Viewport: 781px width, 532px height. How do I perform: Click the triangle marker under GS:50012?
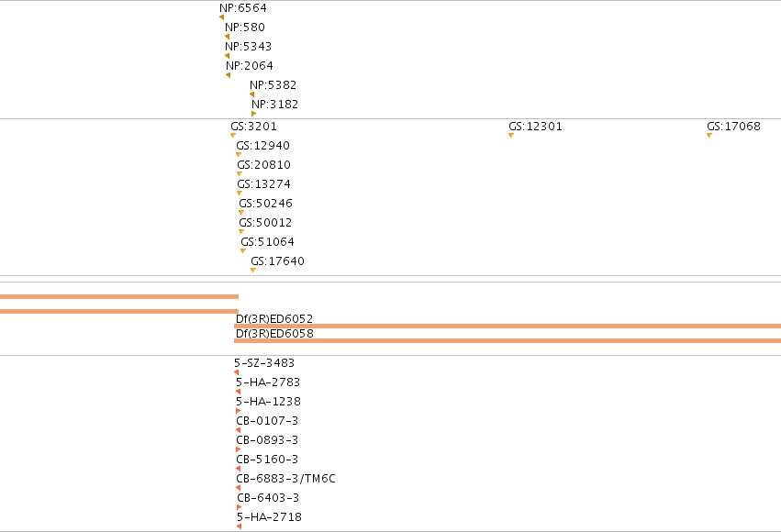pos(241,232)
